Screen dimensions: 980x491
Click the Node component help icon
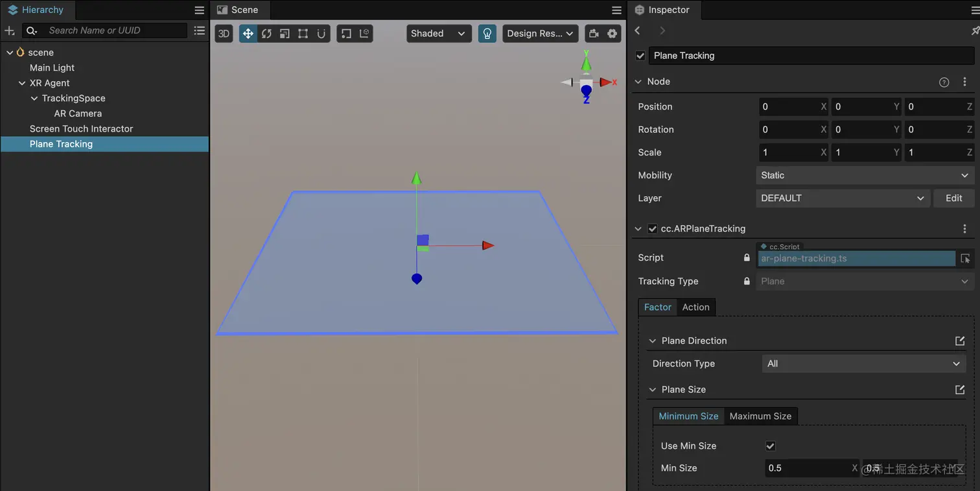(x=944, y=82)
